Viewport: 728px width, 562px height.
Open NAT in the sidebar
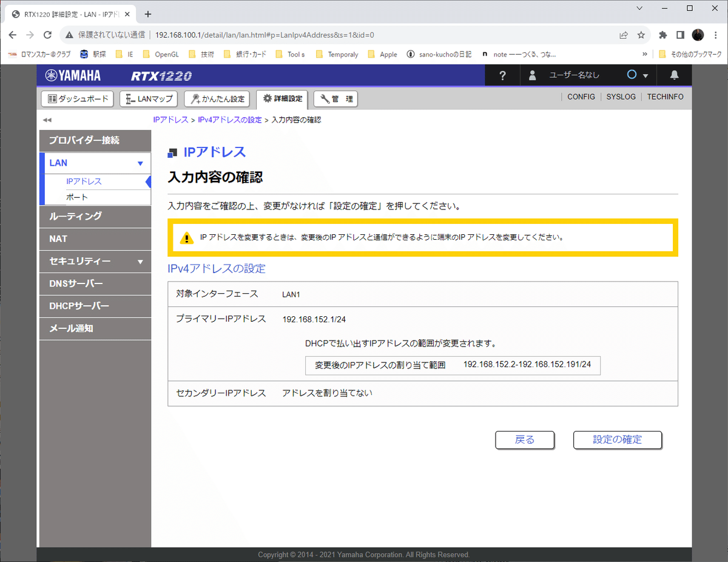[95, 239]
